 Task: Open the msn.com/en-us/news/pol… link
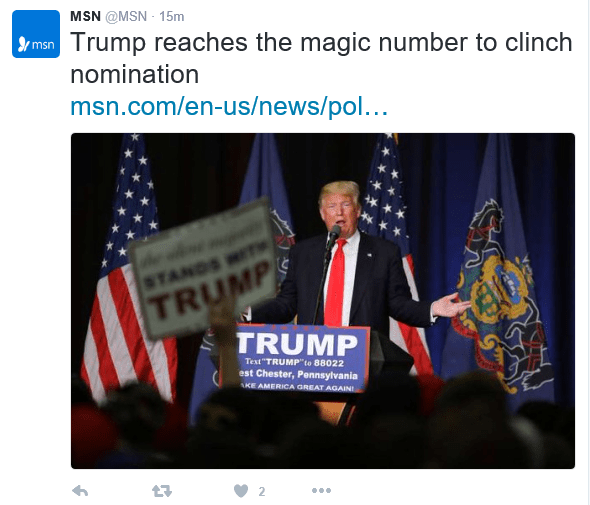click(229, 106)
